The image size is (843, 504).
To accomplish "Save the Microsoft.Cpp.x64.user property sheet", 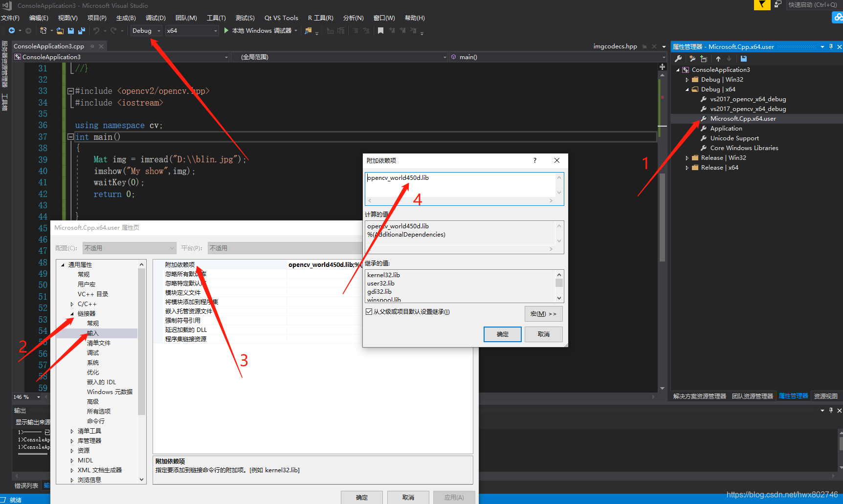I will 743,59.
